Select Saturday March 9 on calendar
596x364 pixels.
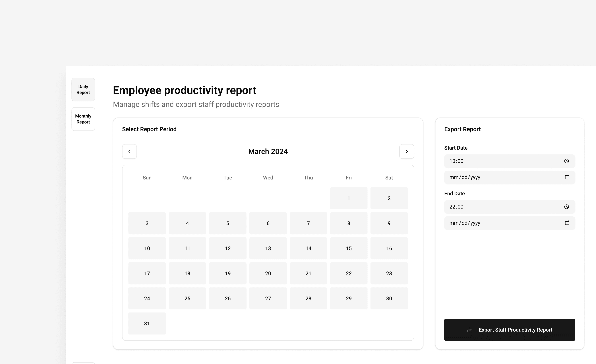[x=389, y=223]
